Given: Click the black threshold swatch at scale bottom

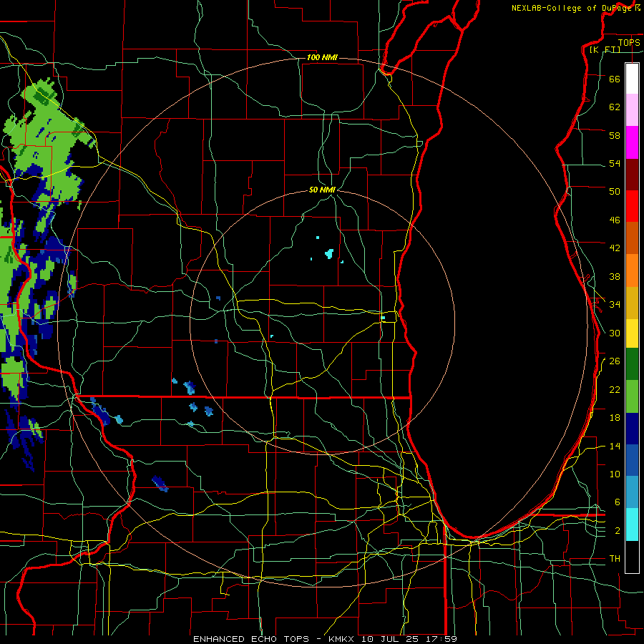Looking at the screenshot, I should pos(632,557).
